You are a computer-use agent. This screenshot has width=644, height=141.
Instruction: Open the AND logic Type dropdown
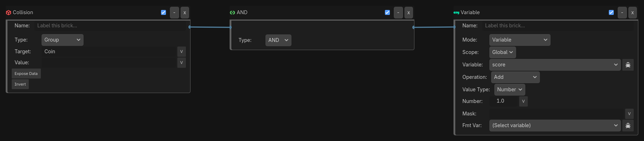tap(278, 40)
